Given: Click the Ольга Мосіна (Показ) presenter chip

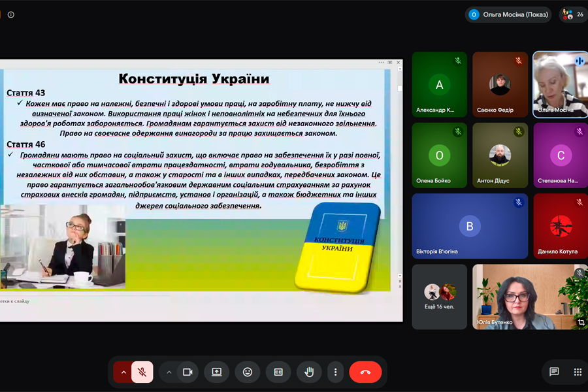Looking at the screenshot, I should (x=508, y=14).
